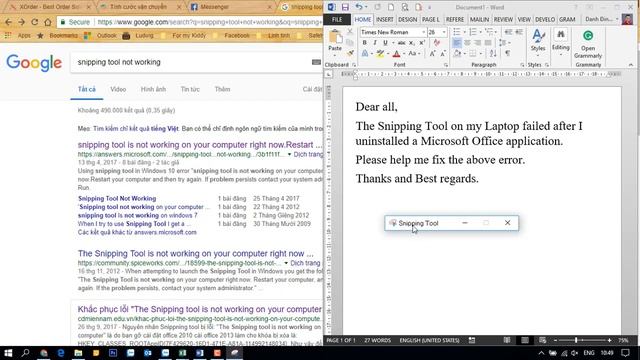The height and width of the screenshot is (360, 640).
Task: Toggle Strikethrough formatting
Action: coord(402,42)
